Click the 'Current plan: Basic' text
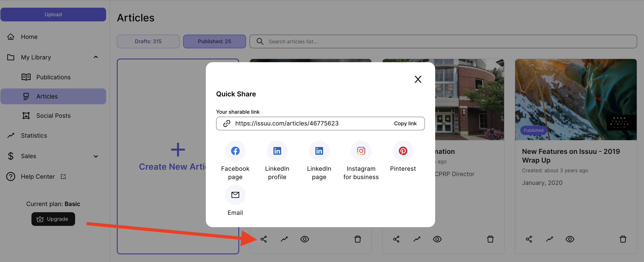Image resolution: width=644 pixels, height=262 pixels. pos(53,204)
